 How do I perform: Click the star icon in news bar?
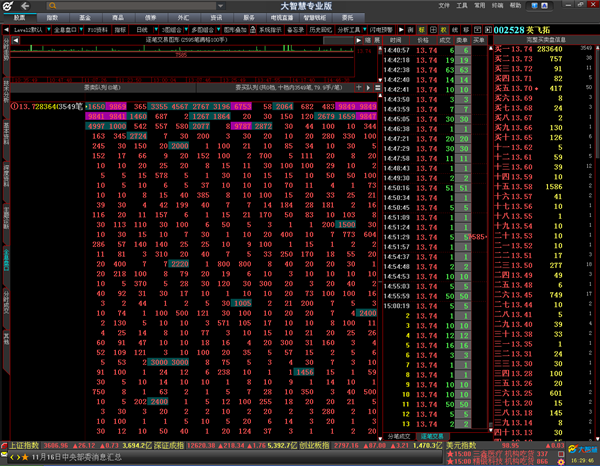point(25,457)
